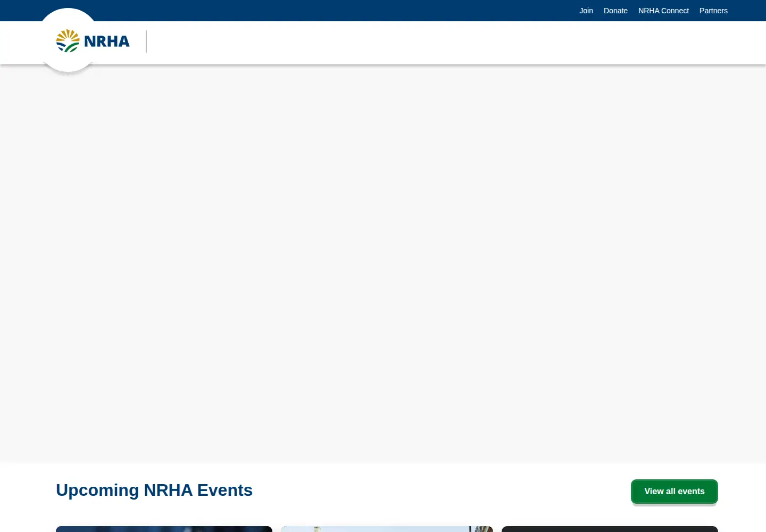766x532 pixels.
Task: Click the View all events button
Action: pyautogui.click(x=675, y=491)
